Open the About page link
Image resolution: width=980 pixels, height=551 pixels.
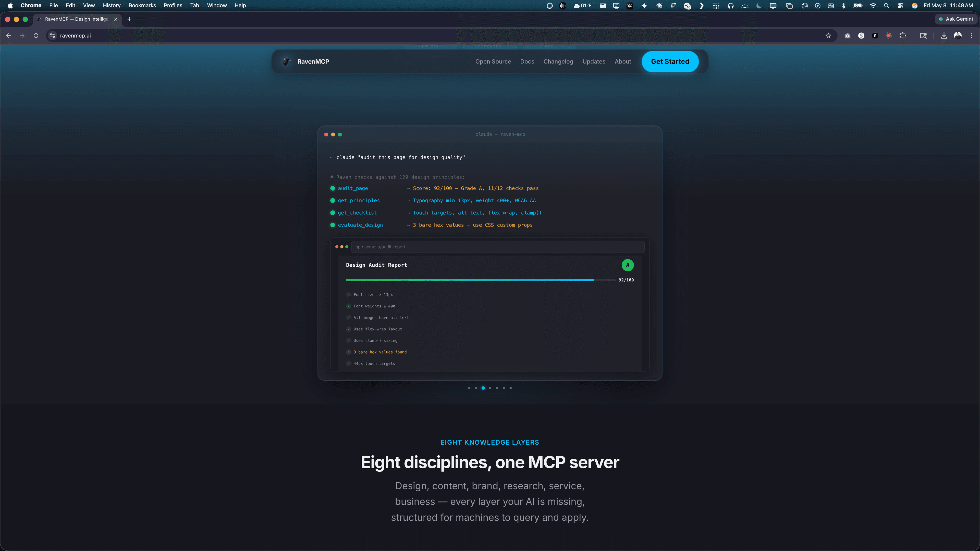623,61
